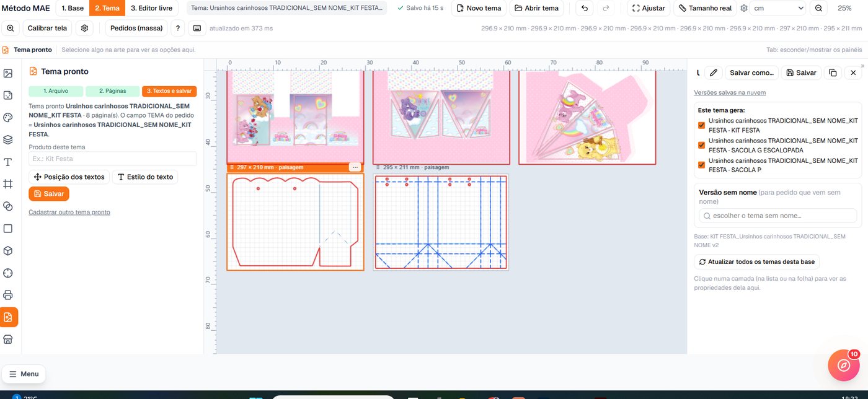Undo the last action
Image resolution: width=868 pixels, height=399 pixels.
click(585, 8)
